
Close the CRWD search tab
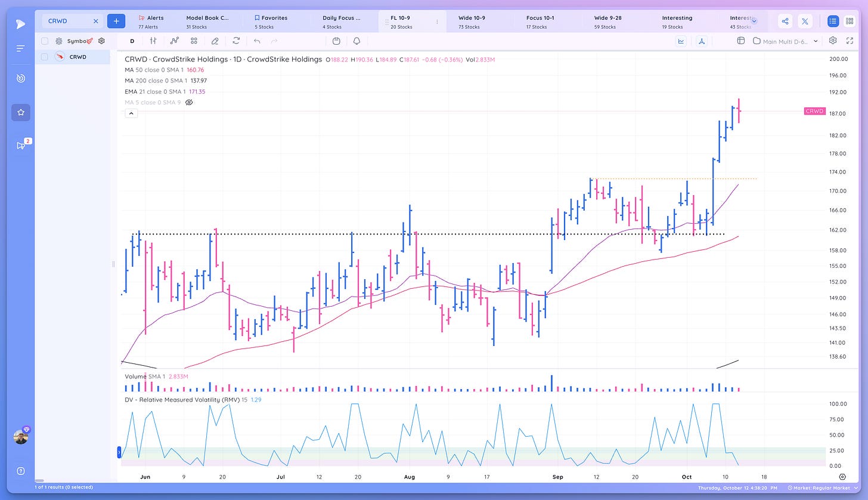(x=96, y=21)
